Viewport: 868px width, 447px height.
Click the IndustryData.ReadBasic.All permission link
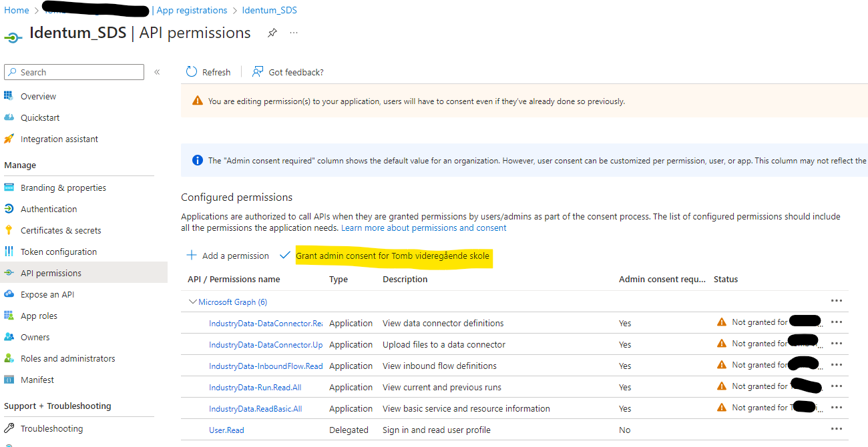255,408
